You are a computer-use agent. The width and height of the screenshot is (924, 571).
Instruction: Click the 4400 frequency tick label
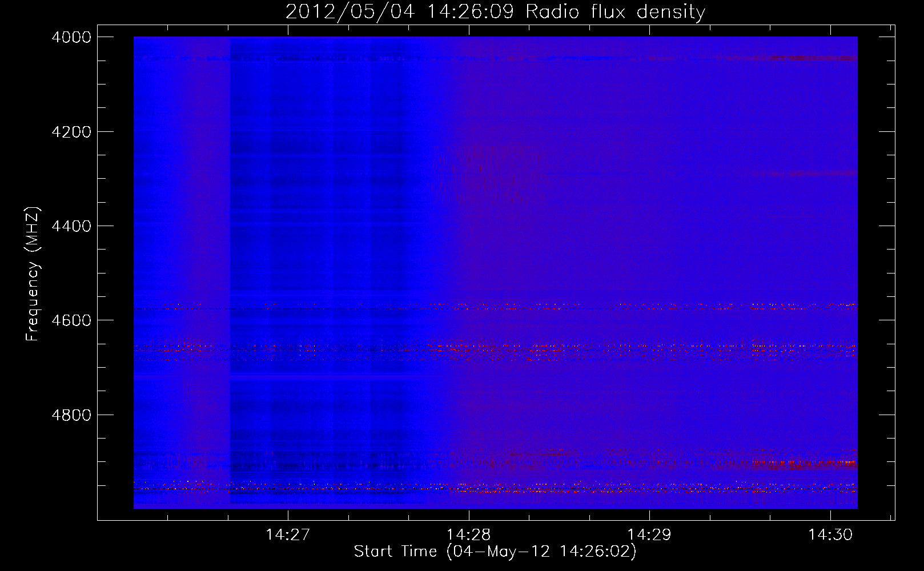click(71, 226)
